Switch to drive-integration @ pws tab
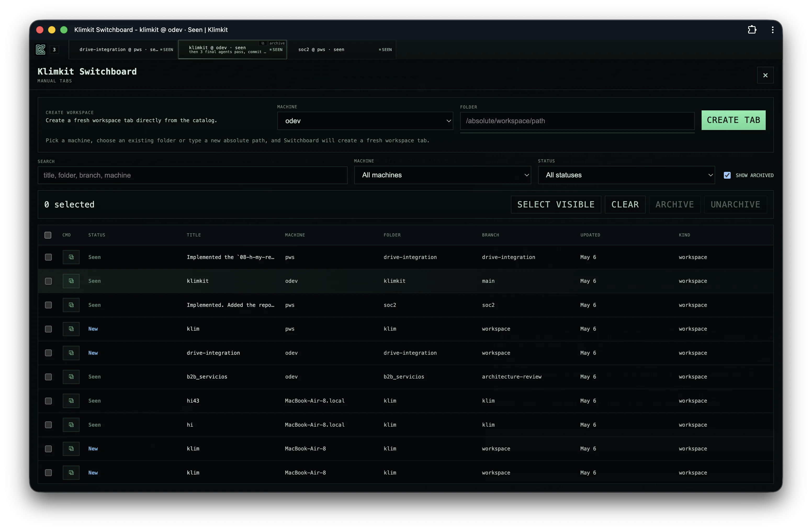 click(123, 49)
